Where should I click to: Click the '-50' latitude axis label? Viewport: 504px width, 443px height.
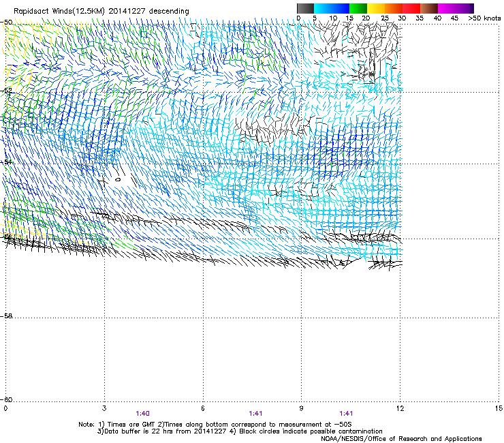(x=7, y=22)
